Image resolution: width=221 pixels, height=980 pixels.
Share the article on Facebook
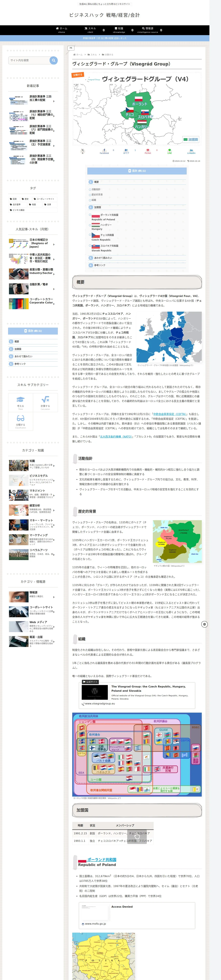click(x=104, y=151)
